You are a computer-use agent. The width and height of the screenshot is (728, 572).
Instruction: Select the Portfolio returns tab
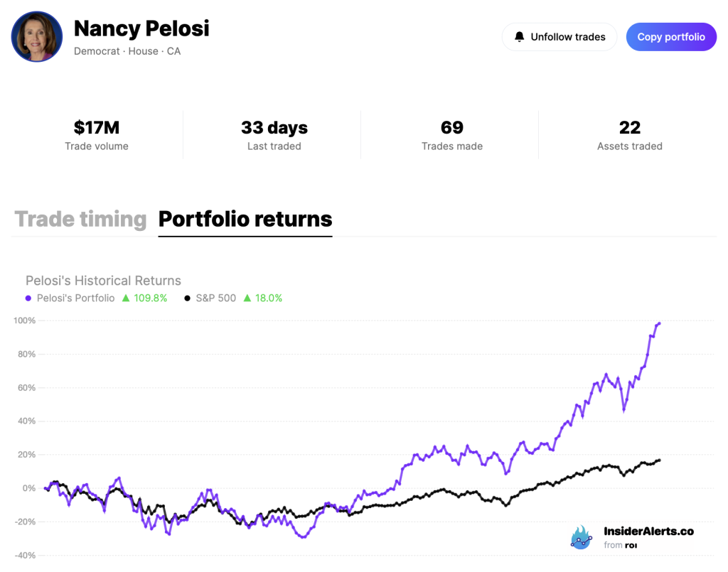tap(245, 220)
